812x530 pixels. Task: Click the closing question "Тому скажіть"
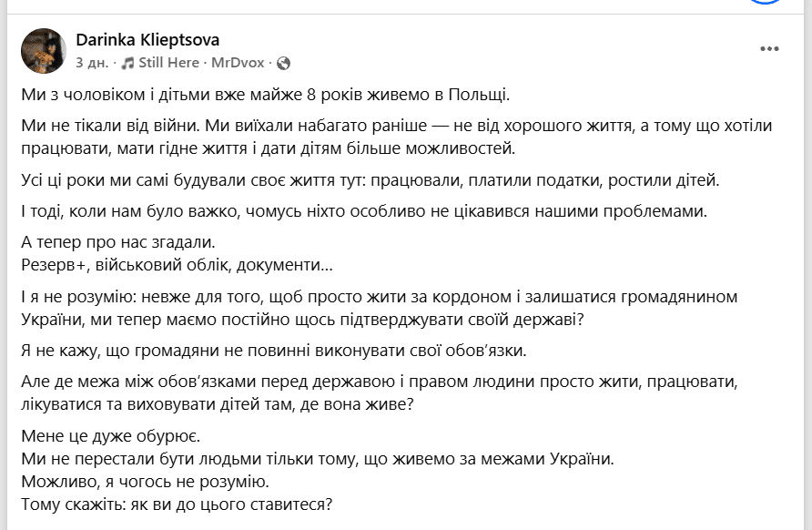click(x=177, y=505)
